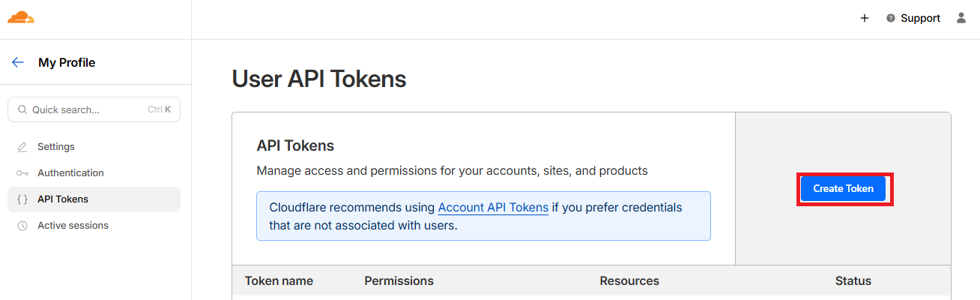Click the magnifier icon in Quick search

(22, 109)
